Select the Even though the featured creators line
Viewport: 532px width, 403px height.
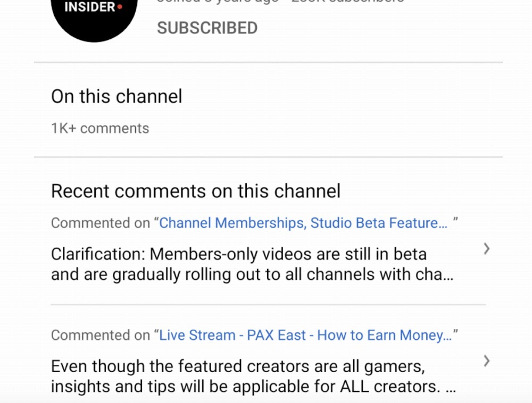[238, 366]
